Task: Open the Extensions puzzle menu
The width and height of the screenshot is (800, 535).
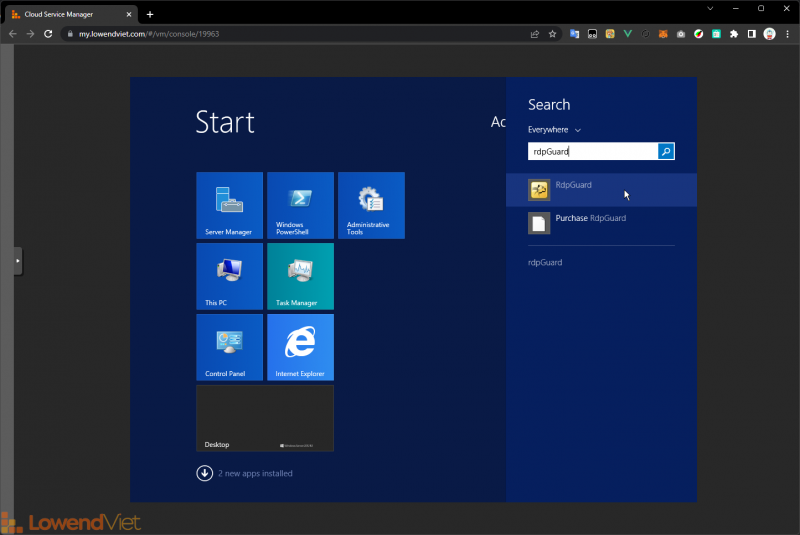Action: [x=734, y=34]
